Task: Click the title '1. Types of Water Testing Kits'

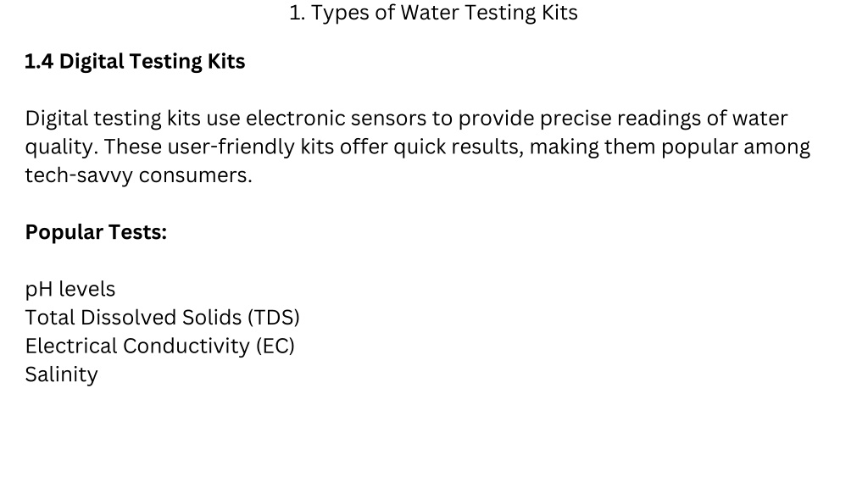Action: pos(433,13)
